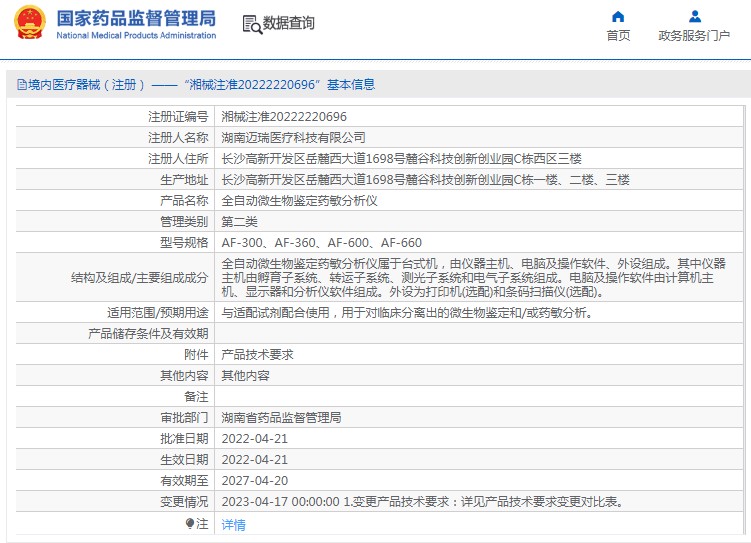The width and height of the screenshot is (751, 543).
Task: Click the 附件 row label
Action: [x=196, y=355]
